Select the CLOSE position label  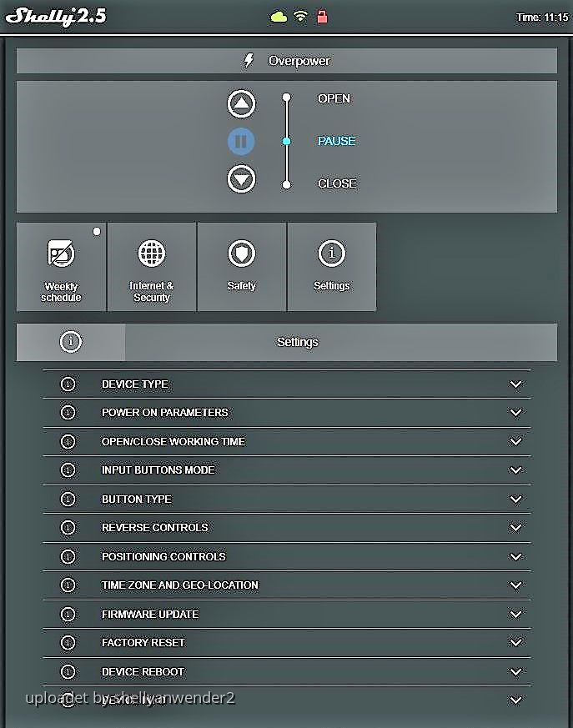tap(337, 183)
